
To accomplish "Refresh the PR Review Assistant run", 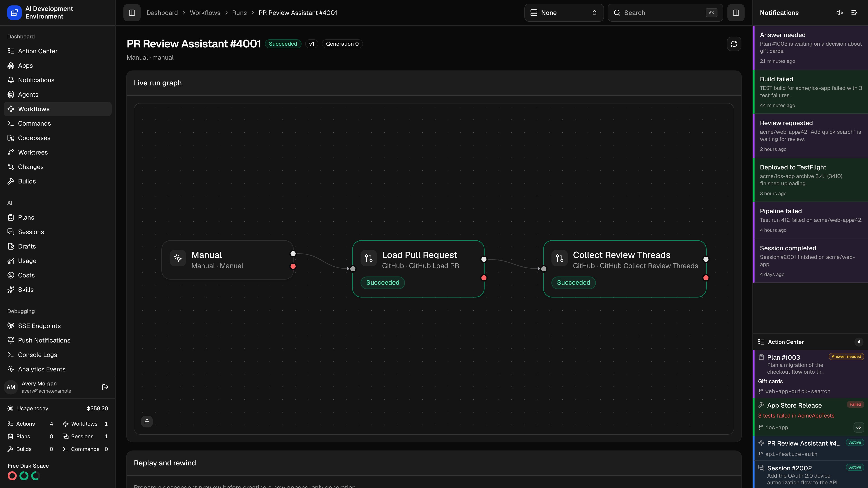I will click(734, 44).
